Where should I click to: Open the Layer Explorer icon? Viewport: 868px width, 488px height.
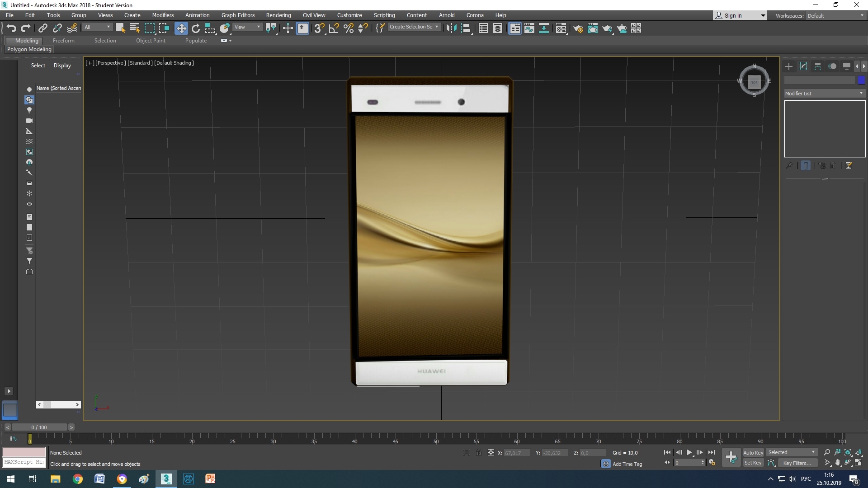[497, 28]
